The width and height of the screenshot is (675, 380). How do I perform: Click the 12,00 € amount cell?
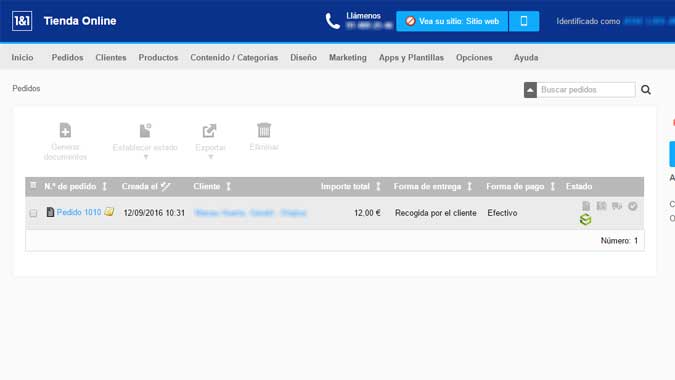(x=367, y=213)
